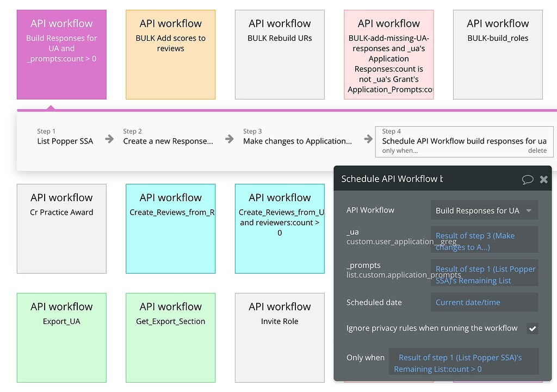Open the Get_Export_Section workflow
The width and height of the screenshot is (557, 392).
coord(170,337)
